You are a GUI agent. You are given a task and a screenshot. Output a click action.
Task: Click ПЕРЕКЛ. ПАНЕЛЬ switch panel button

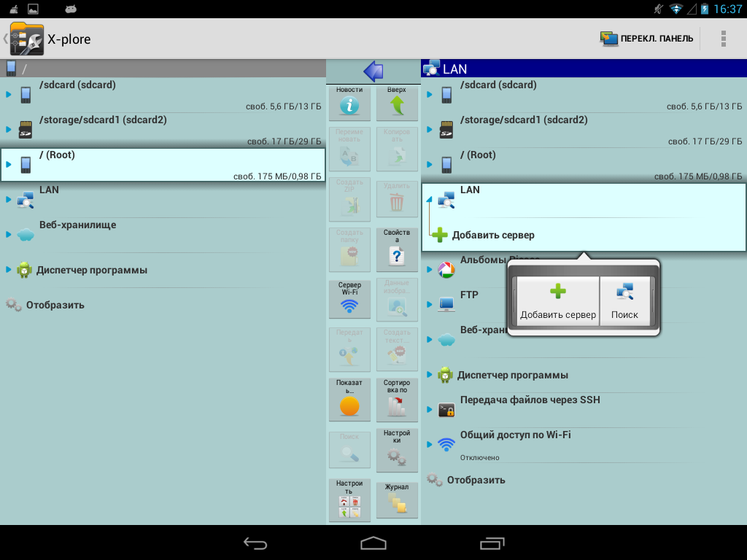(646, 39)
